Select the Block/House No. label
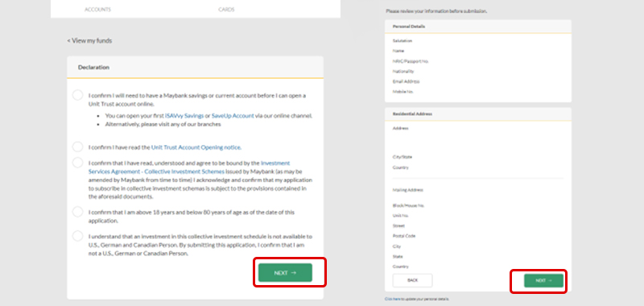This screenshot has width=644, height=306. pos(408,205)
